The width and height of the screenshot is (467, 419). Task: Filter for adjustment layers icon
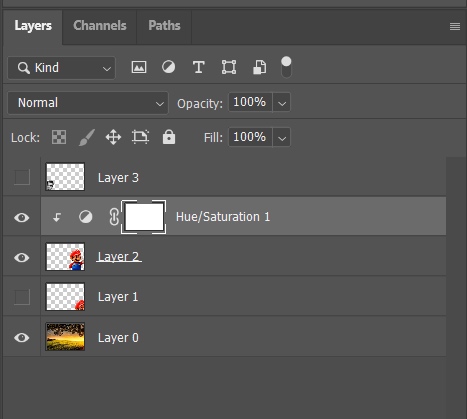(168, 67)
